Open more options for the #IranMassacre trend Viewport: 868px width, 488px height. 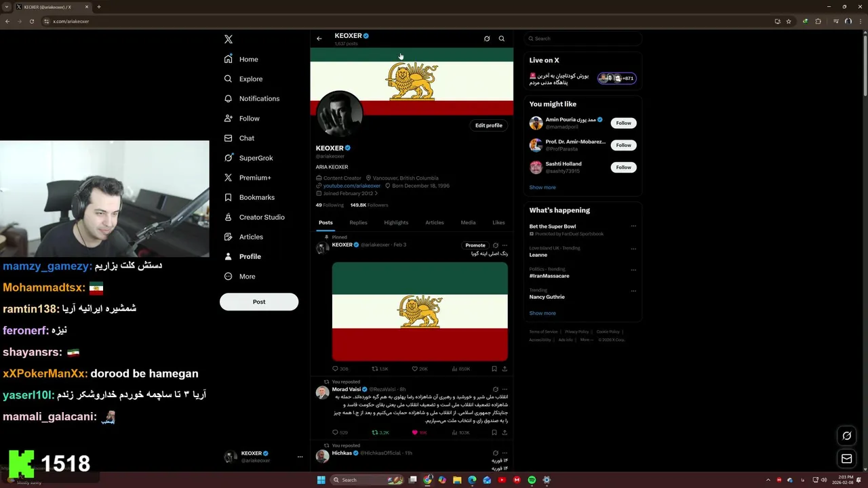[633, 270]
